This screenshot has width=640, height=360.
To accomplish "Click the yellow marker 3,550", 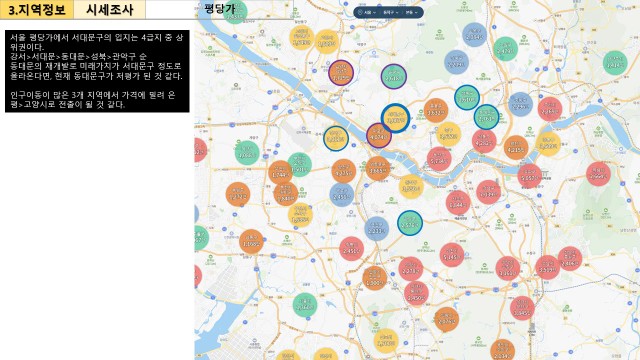I will pyautogui.click(x=411, y=187).
